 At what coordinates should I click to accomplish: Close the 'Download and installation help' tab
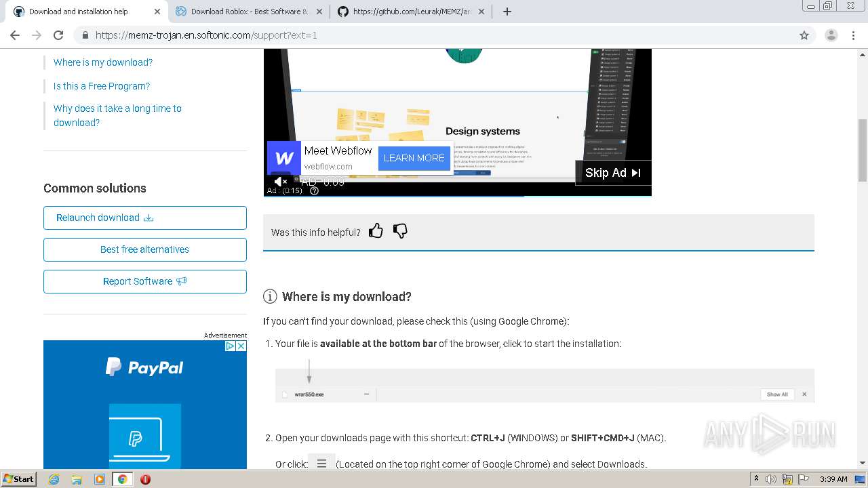click(157, 12)
